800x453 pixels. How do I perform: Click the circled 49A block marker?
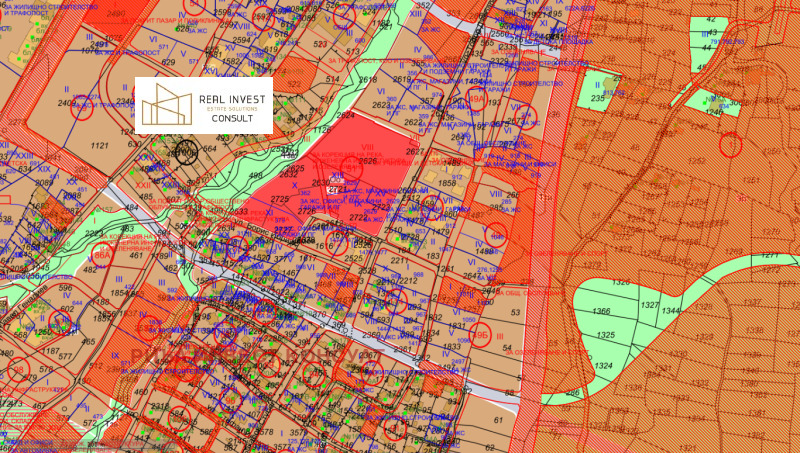(x=477, y=99)
